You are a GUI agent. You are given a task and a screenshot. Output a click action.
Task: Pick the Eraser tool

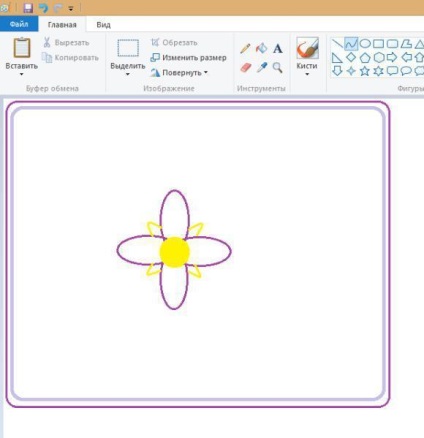[245, 68]
